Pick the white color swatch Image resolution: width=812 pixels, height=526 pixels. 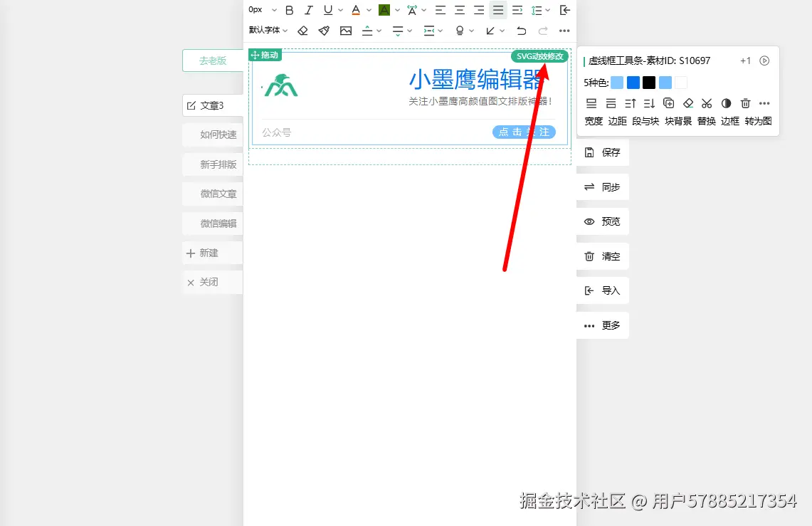coord(681,83)
